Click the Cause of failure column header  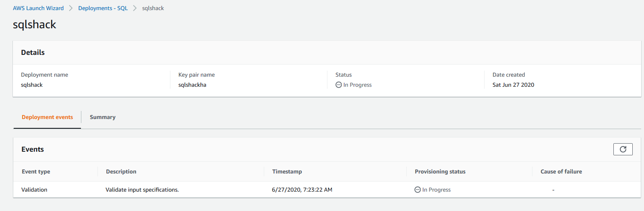[x=561, y=171]
